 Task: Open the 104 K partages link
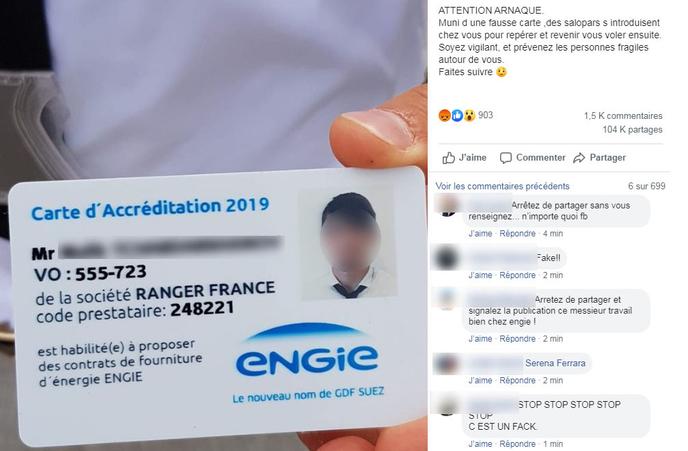(x=632, y=129)
